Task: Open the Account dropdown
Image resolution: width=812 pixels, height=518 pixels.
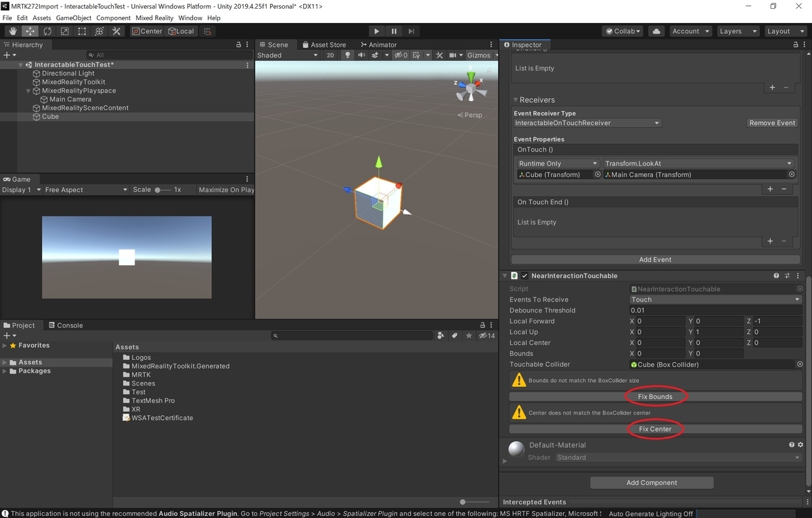Action: click(x=690, y=31)
